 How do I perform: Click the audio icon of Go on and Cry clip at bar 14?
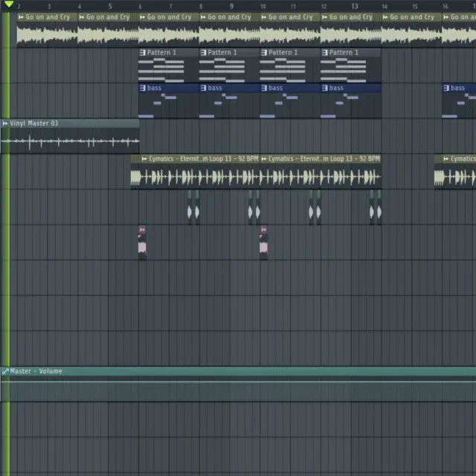[x=385, y=17]
